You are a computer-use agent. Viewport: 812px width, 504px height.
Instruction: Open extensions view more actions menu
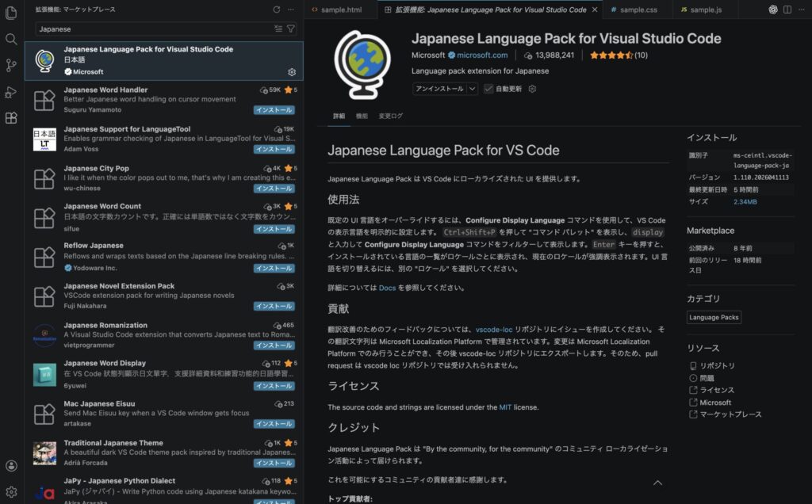(292, 10)
